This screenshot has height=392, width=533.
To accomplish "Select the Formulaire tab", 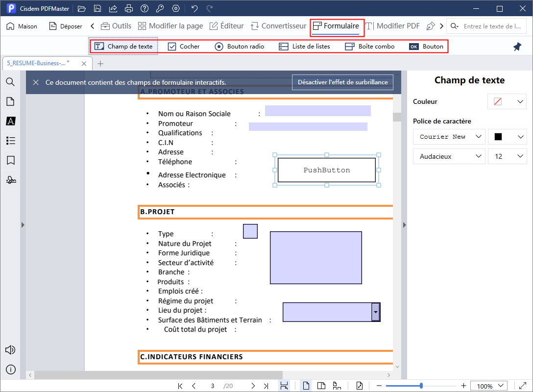I will pyautogui.click(x=336, y=26).
